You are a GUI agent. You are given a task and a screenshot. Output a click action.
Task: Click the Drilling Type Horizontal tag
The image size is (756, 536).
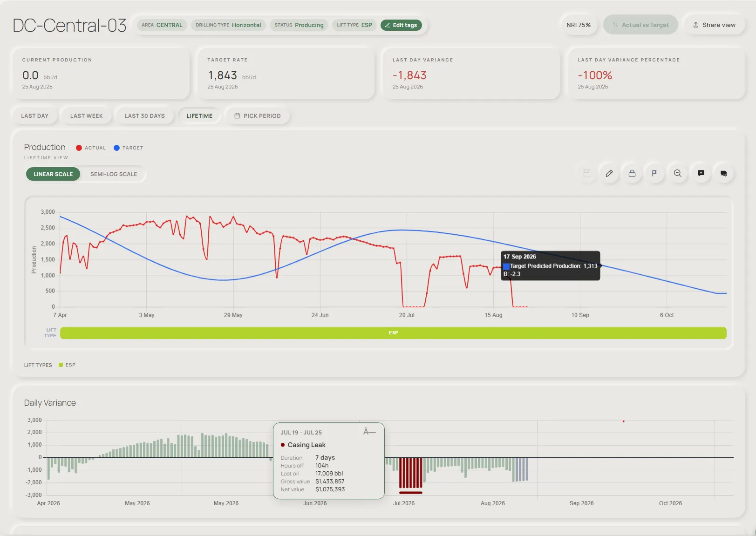[x=228, y=25]
